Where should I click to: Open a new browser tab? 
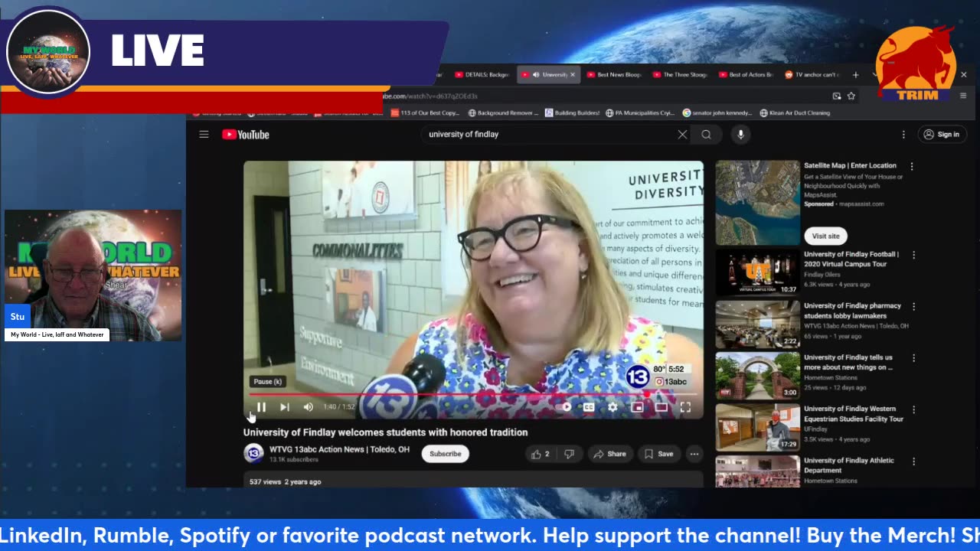[x=855, y=75]
